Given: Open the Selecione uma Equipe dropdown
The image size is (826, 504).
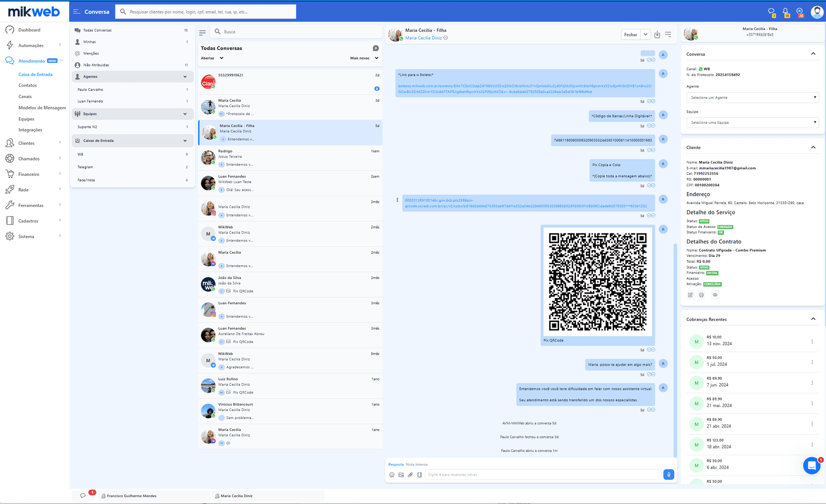Looking at the screenshot, I should coord(752,123).
